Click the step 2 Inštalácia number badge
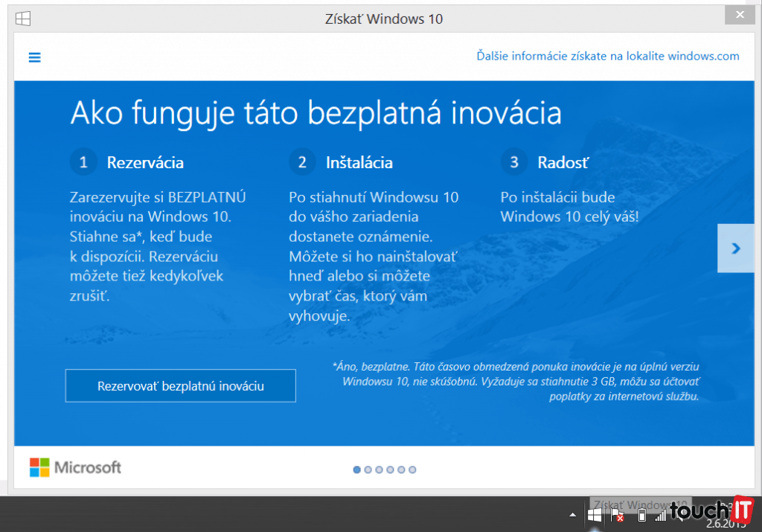The height and width of the screenshot is (532, 762). 302,162
